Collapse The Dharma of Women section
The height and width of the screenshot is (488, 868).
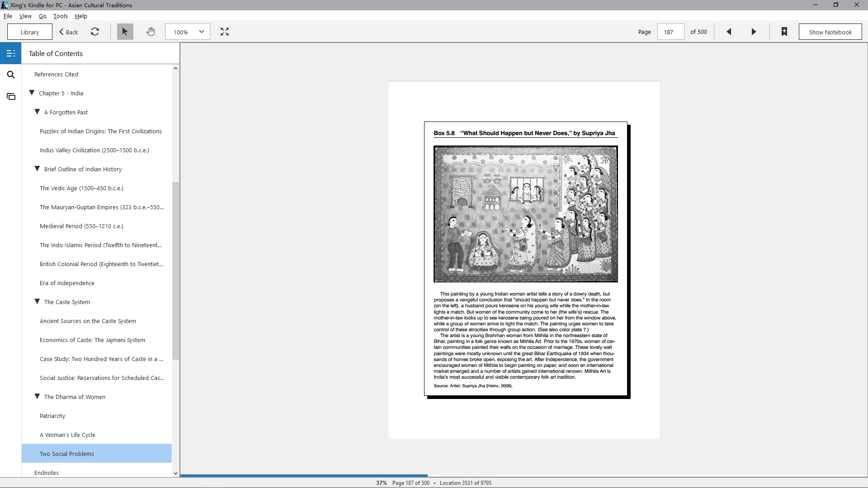[x=37, y=396]
